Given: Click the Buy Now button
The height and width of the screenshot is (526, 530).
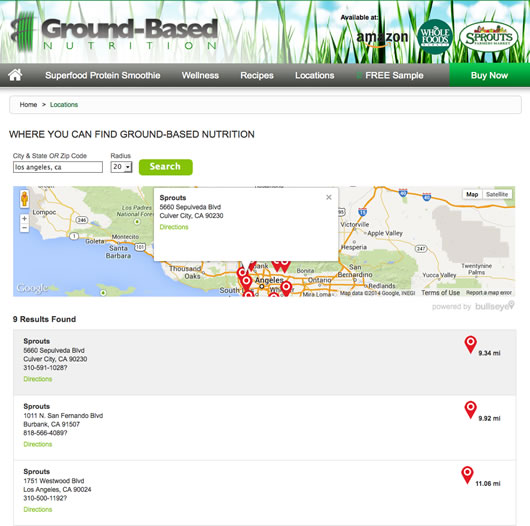Looking at the screenshot, I should click(489, 75).
